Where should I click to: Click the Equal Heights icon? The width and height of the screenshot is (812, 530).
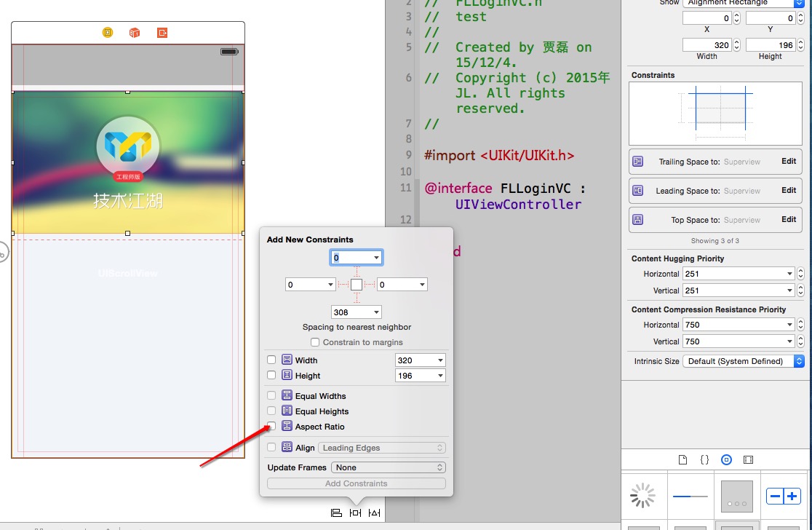(287, 411)
